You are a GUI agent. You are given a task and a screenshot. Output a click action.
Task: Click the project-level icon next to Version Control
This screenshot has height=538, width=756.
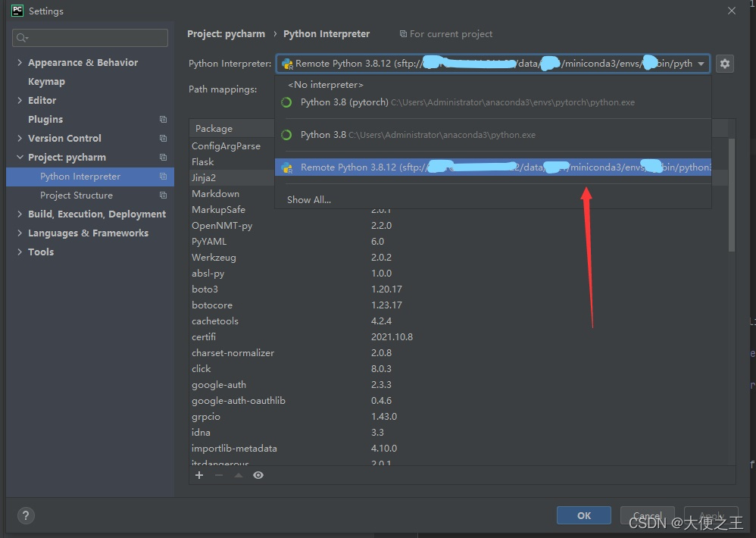(163, 139)
